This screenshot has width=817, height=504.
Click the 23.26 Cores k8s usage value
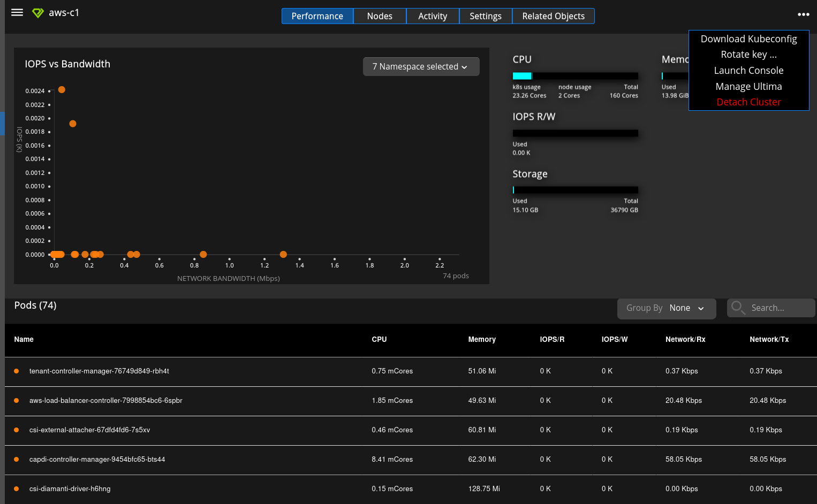pos(529,96)
